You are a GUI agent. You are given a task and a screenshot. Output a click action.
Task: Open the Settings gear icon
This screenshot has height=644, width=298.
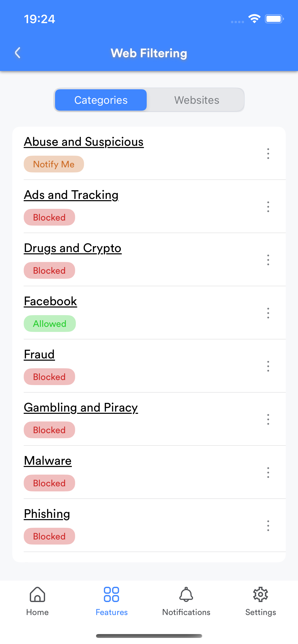[x=261, y=594]
